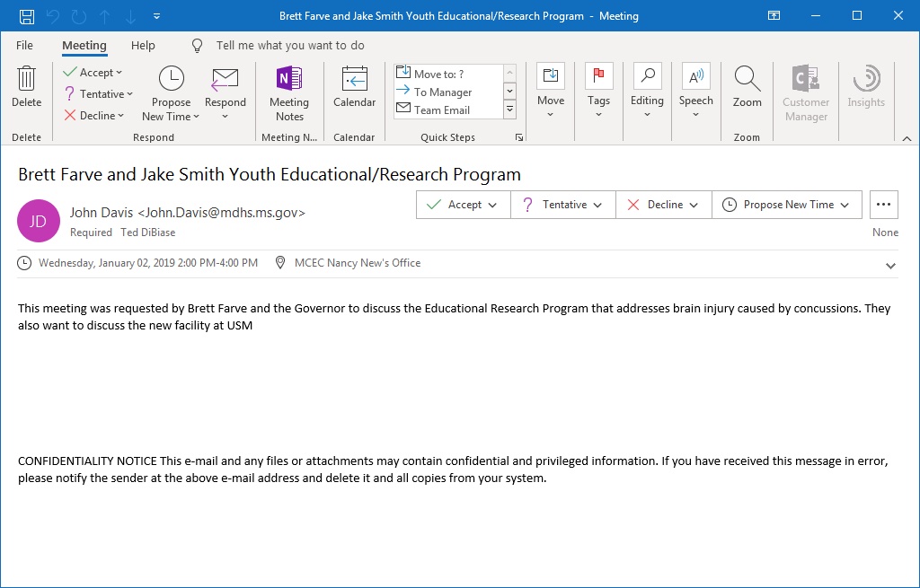Open the Editing dropdown menu
Viewport: 920px width, 588px height.
(647, 92)
